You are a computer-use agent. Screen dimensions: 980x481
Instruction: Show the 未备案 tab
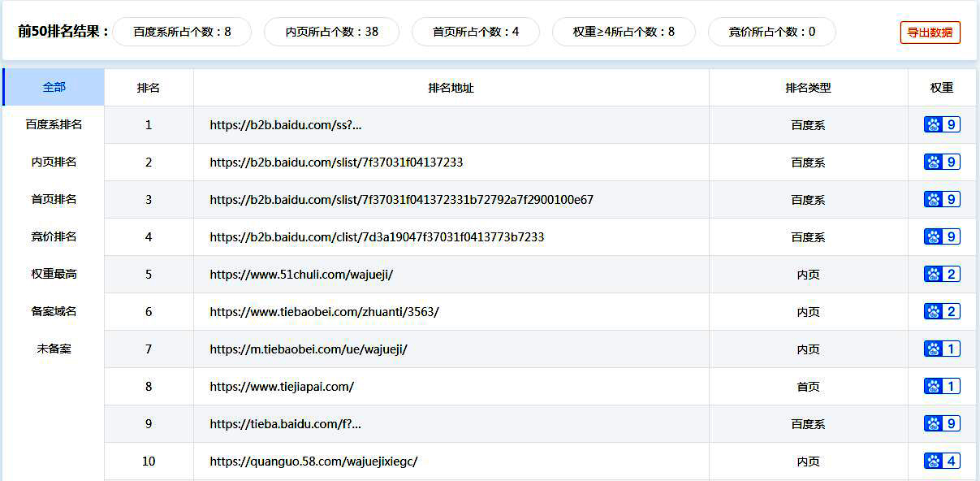pos(54,349)
